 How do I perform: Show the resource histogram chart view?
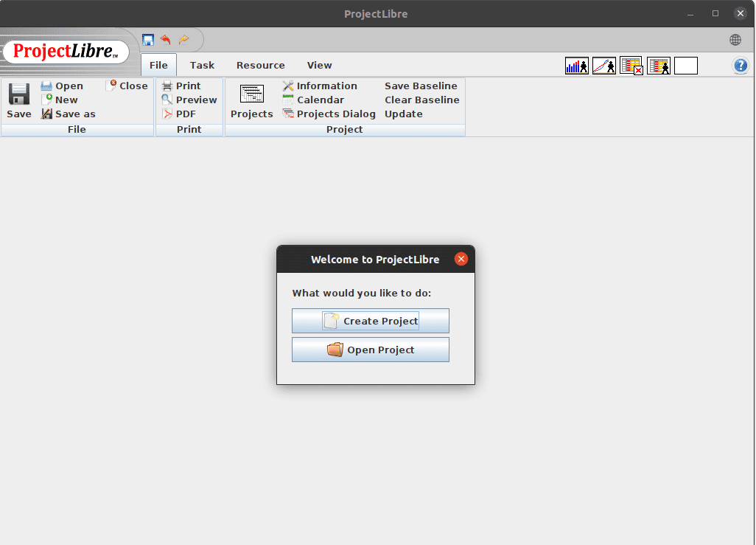tap(577, 66)
